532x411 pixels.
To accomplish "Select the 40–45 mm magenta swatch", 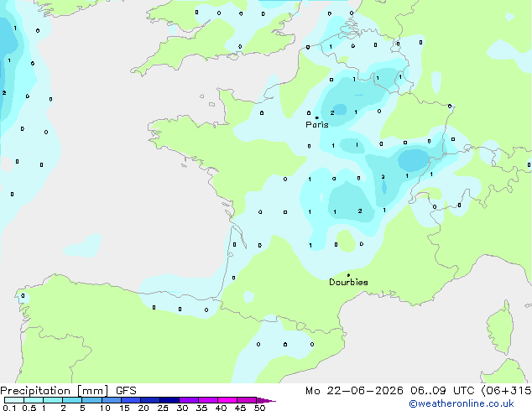I will (227, 400).
